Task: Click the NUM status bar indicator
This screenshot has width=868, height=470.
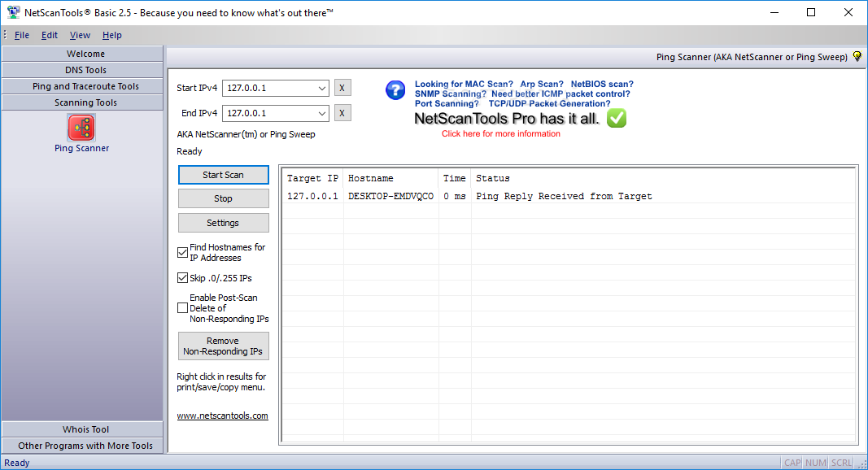Action: pos(816,462)
